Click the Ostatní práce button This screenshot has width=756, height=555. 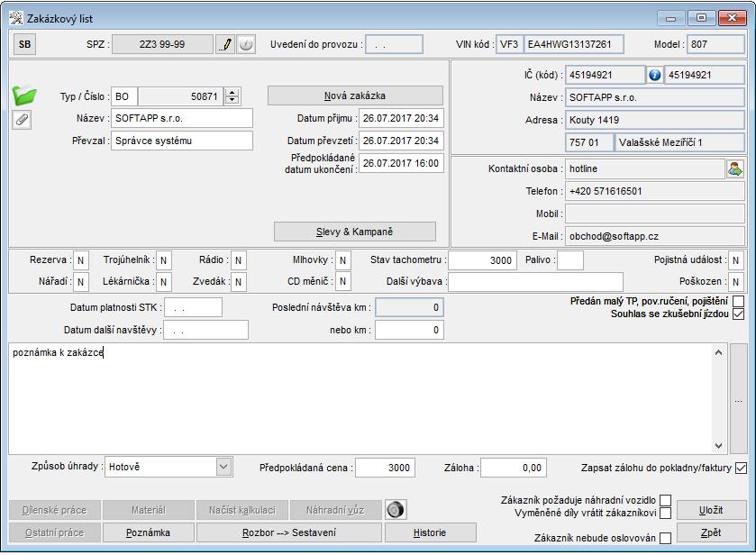point(54,532)
